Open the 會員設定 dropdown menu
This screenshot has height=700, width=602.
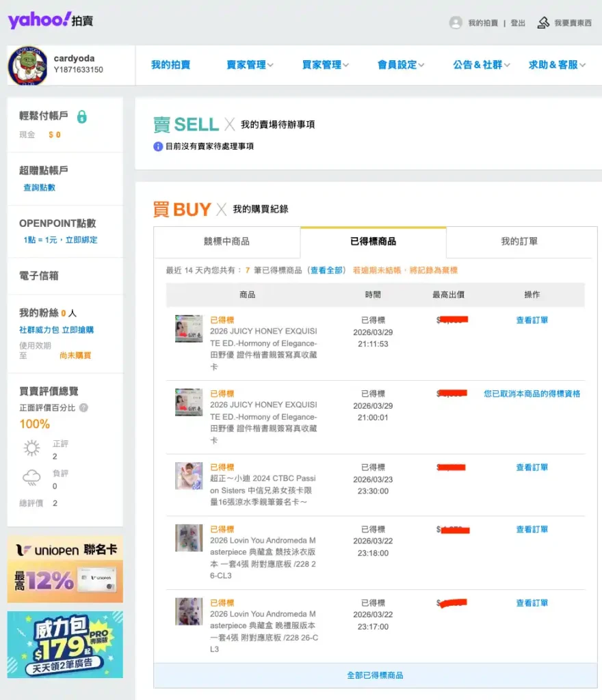[x=401, y=65]
